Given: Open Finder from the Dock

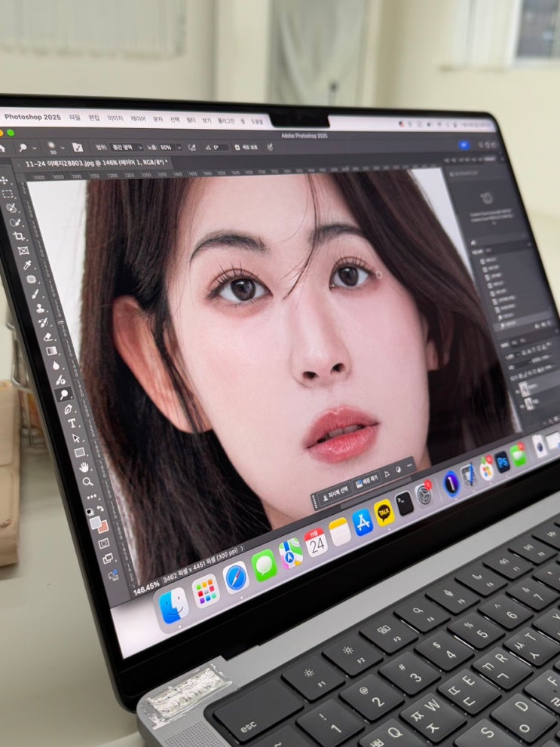Looking at the screenshot, I should (173, 605).
